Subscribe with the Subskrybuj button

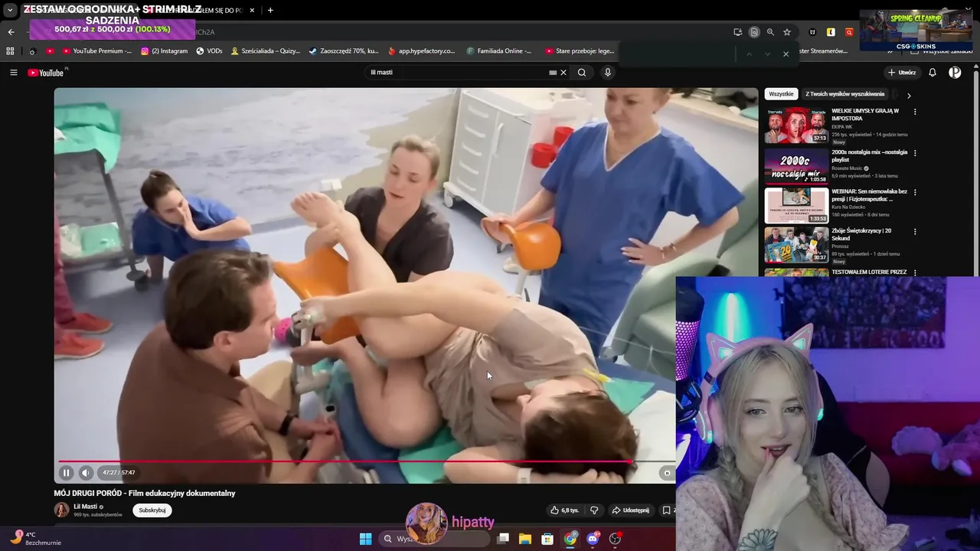tap(152, 510)
